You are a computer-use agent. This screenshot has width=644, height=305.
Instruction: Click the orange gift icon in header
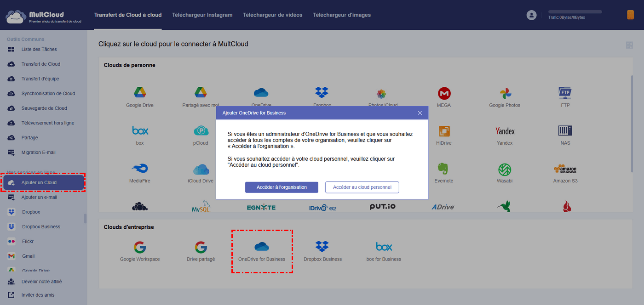630,15
